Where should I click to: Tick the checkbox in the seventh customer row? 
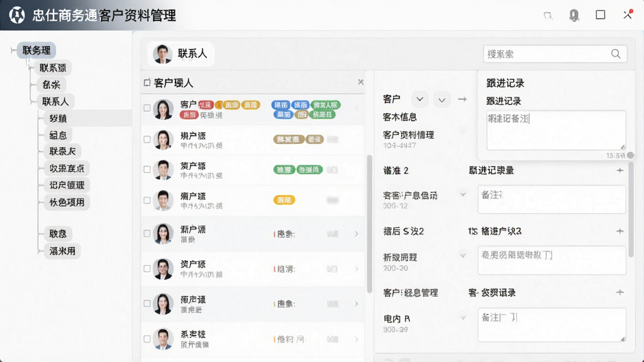coord(147,304)
